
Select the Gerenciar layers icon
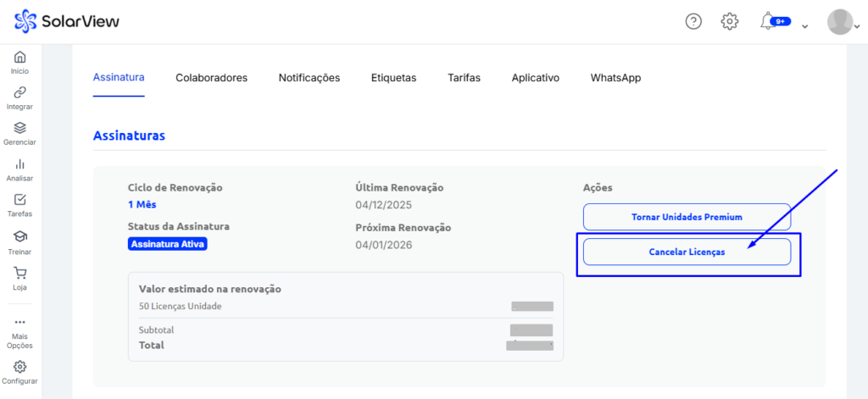click(x=20, y=129)
